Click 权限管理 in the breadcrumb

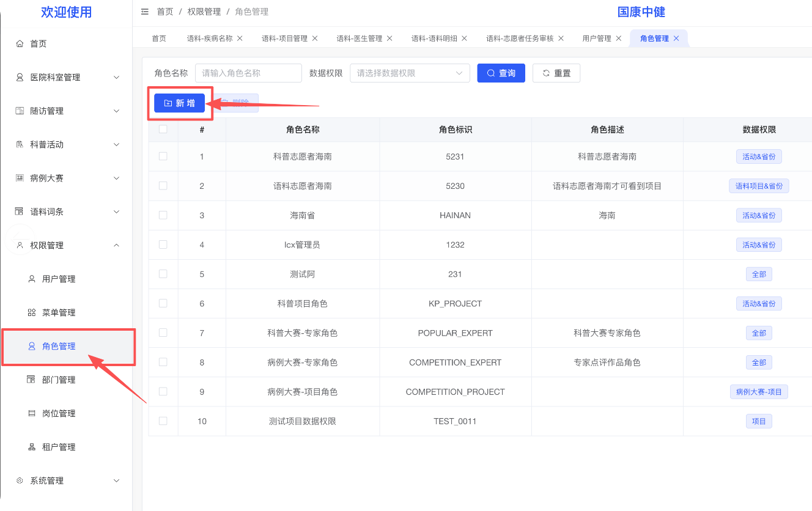[x=204, y=12]
